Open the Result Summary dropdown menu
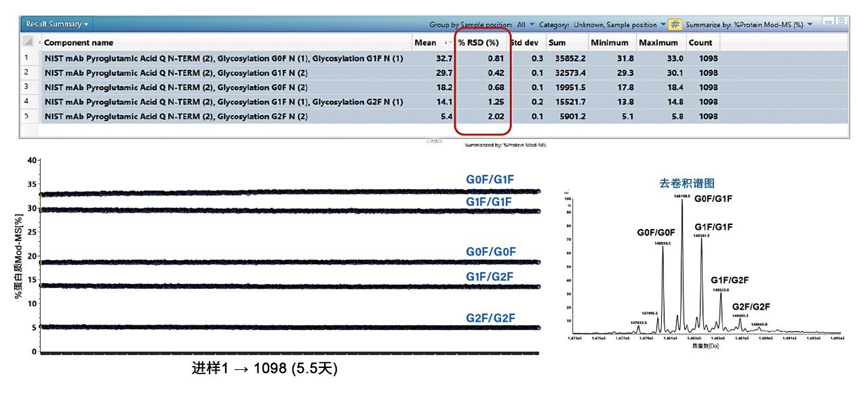This screenshot has height=393, width=868. click(x=57, y=24)
